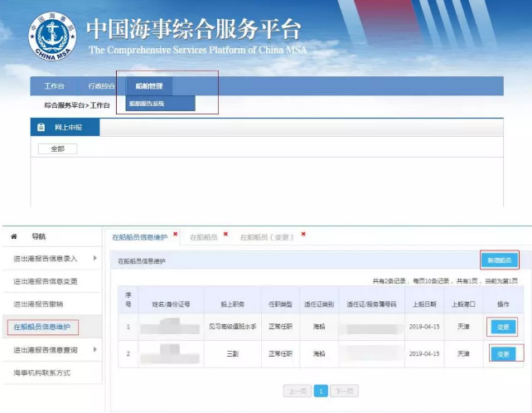Open 进出港报告信息录入 in the sidebar

click(x=46, y=259)
